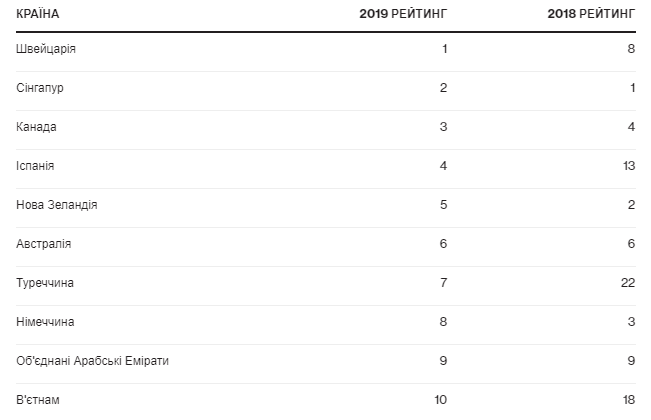The height and width of the screenshot is (420, 651).
Task: Select the Швейцарія country name
Action: 47,49
